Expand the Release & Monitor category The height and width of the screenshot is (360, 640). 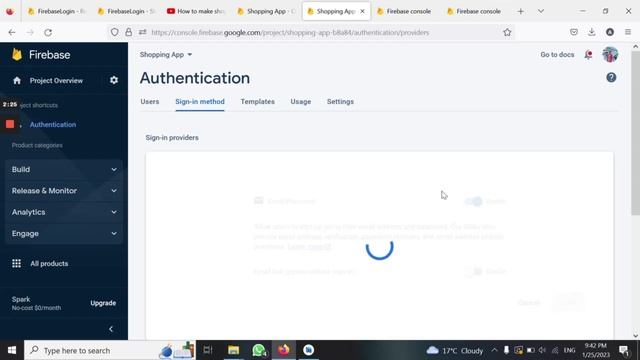(64, 191)
